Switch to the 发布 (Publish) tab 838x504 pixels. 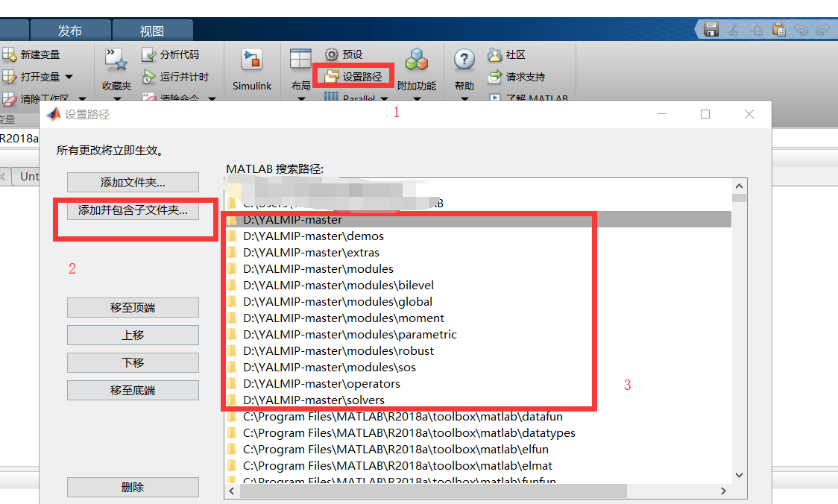[70, 31]
